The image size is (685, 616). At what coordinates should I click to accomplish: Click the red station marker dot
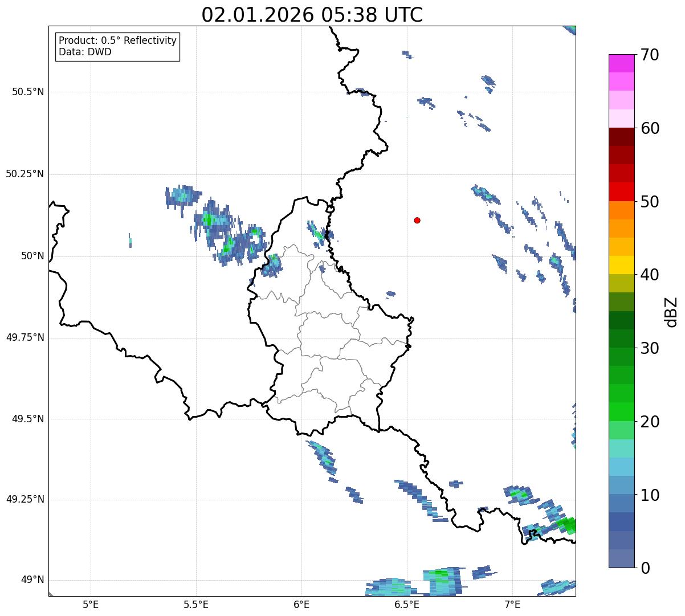coord(417,220)
